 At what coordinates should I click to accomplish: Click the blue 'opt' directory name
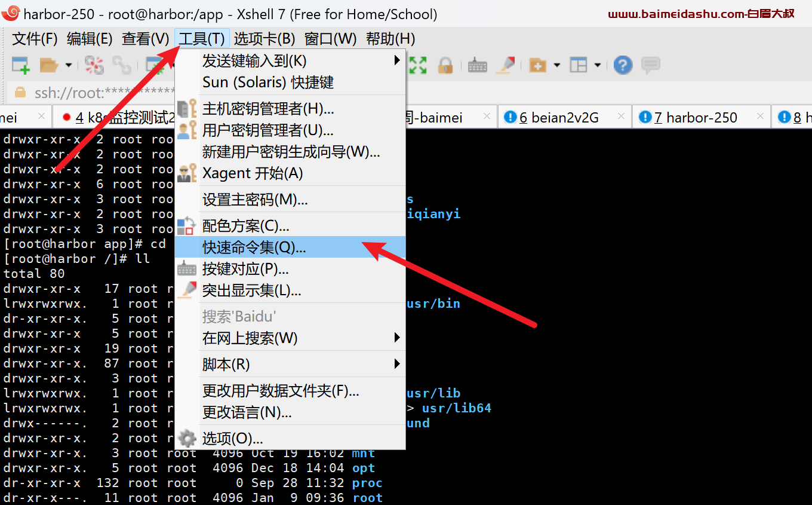[x=364, y=468]
